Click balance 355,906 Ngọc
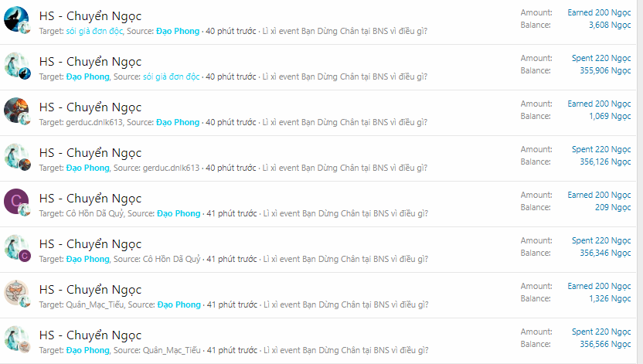 coord(605,70)
